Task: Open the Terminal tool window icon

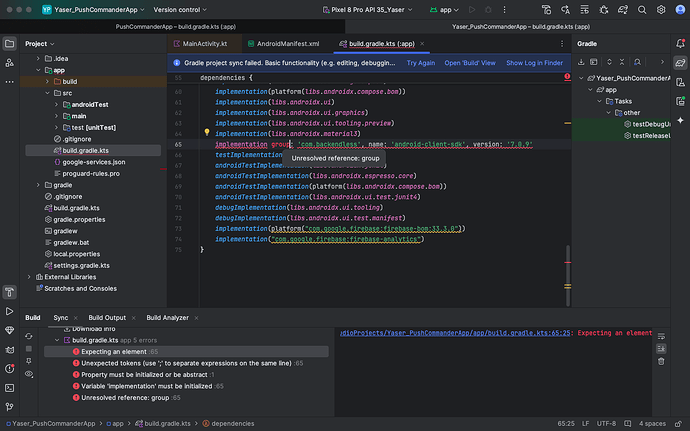Action: [9, 388]
